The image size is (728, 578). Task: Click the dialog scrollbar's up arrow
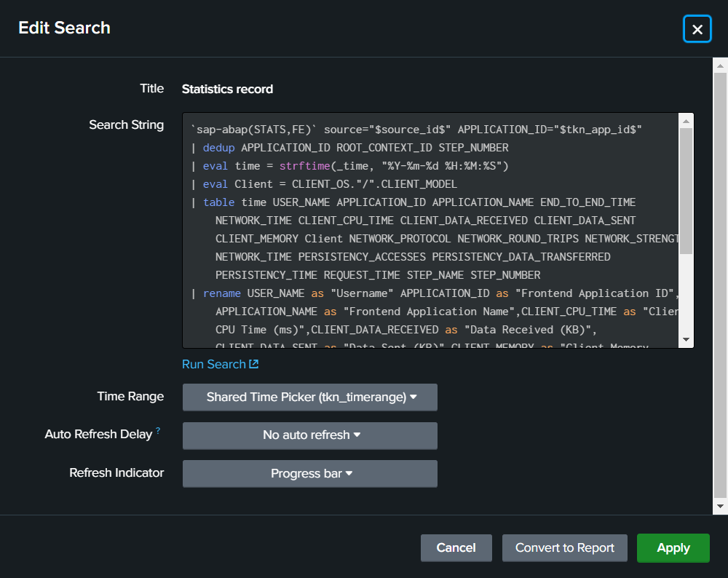point(720,66)
